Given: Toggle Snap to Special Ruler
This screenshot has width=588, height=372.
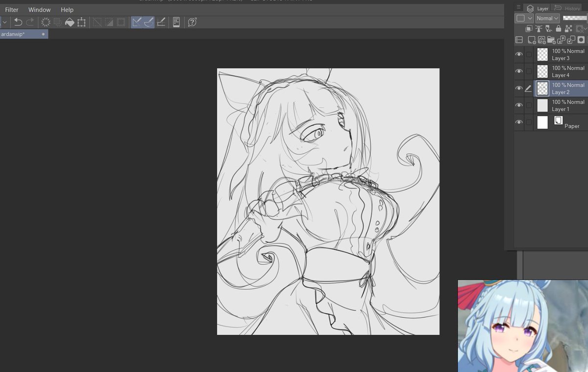Looking at the screenshot, I should [x=149, y=22].
